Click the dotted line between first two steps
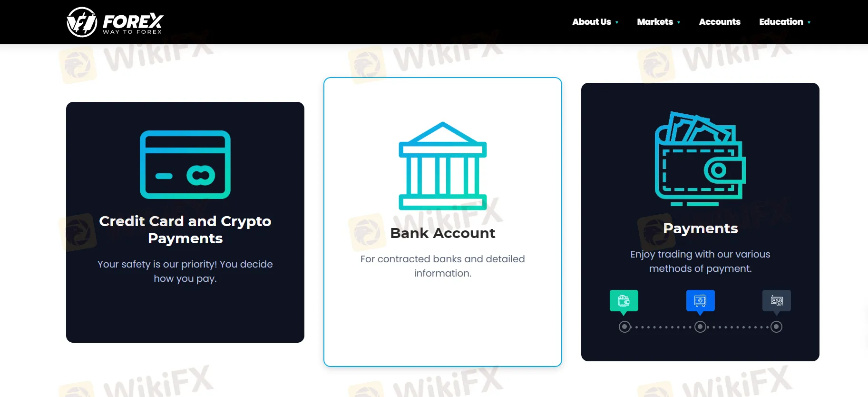 click(663, 327)
